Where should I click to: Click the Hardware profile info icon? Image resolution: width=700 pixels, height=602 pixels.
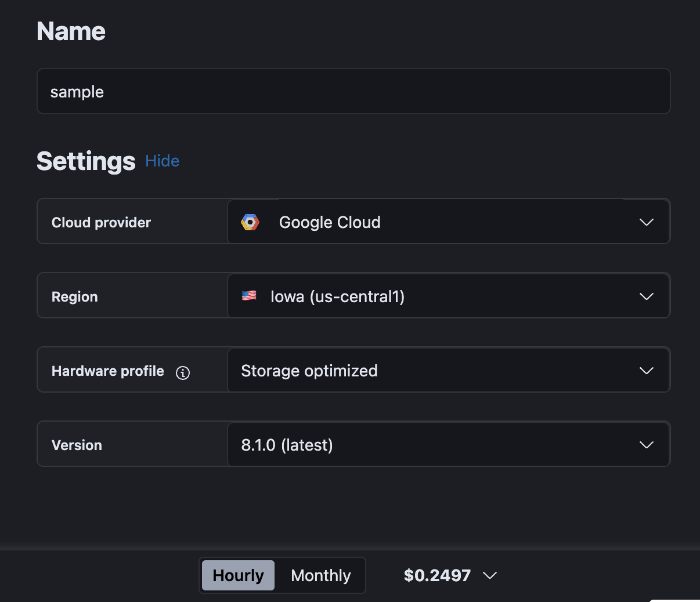183,373
